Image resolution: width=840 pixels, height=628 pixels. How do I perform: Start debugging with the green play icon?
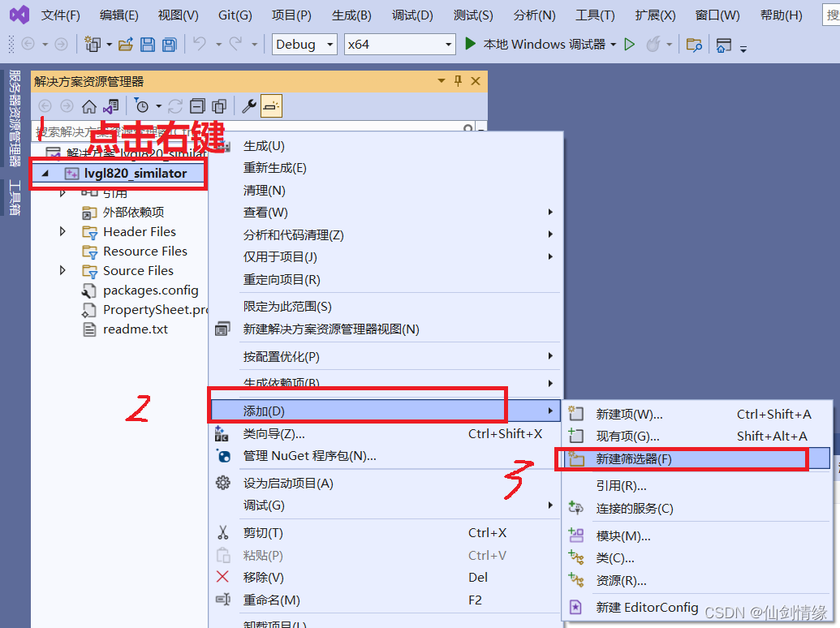(471, 43)
